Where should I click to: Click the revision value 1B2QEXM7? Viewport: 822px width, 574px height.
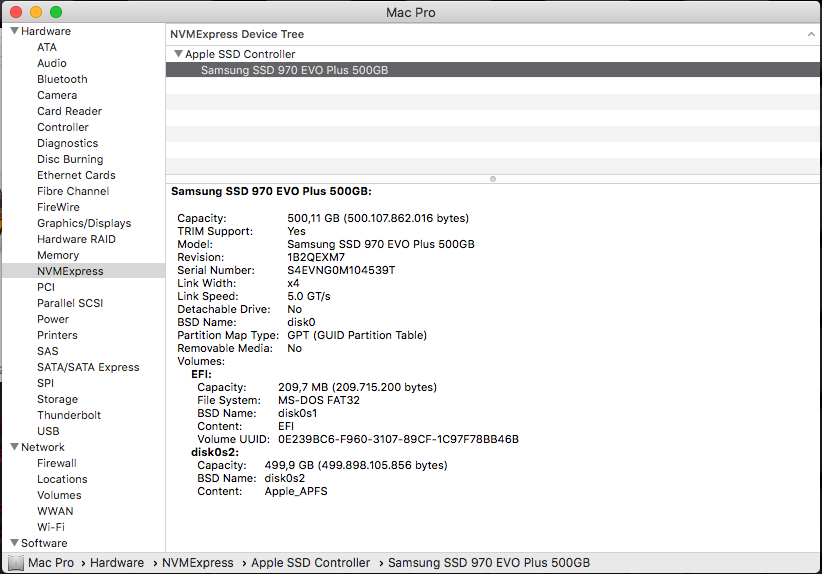click(316, 257)
